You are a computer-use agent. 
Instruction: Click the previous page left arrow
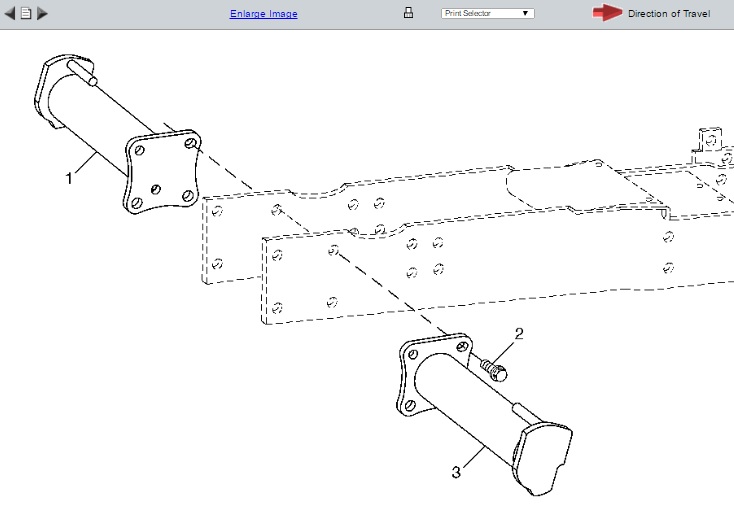[x=10, y=14]
